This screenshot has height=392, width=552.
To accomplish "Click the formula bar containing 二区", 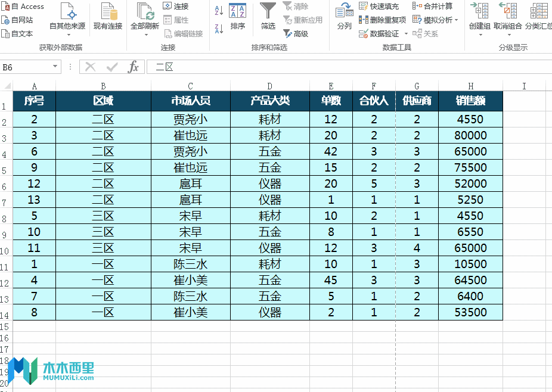I will coord(349,67).
